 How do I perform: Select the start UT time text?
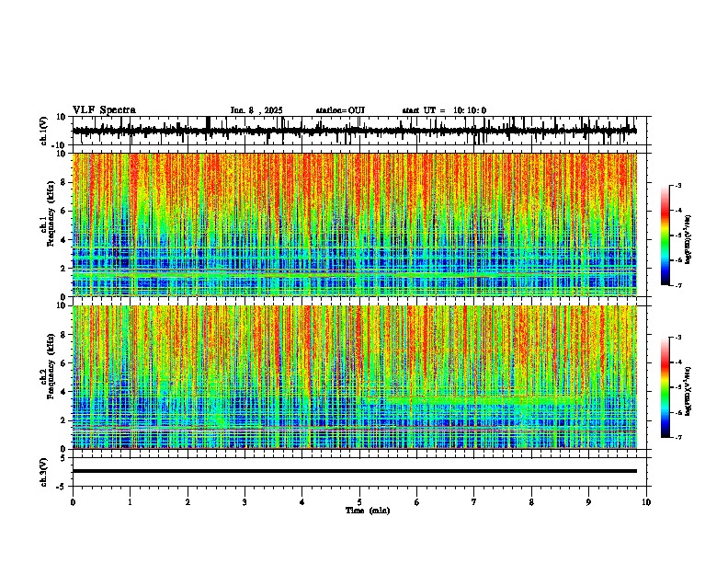(444, 110)
